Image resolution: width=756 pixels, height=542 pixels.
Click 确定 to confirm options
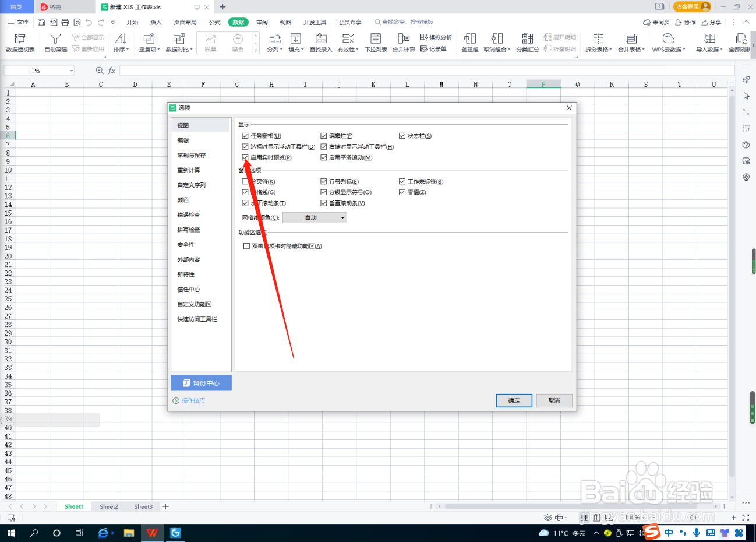tap(514, 400)
